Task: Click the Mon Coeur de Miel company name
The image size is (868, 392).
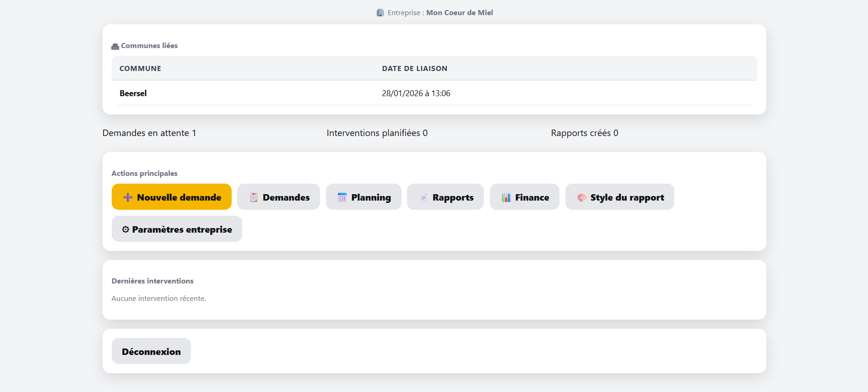Action: pyautogui.click(x=459, y=13)
